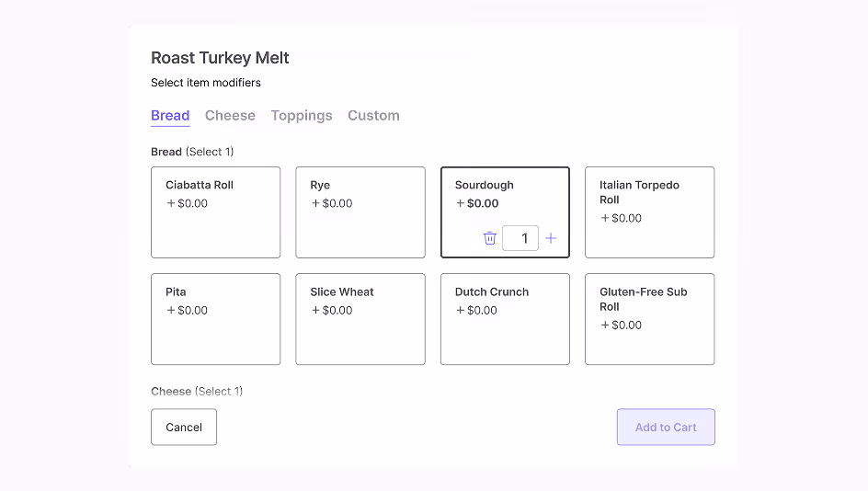Go to the Toppings tab

(x=302, y=116)
